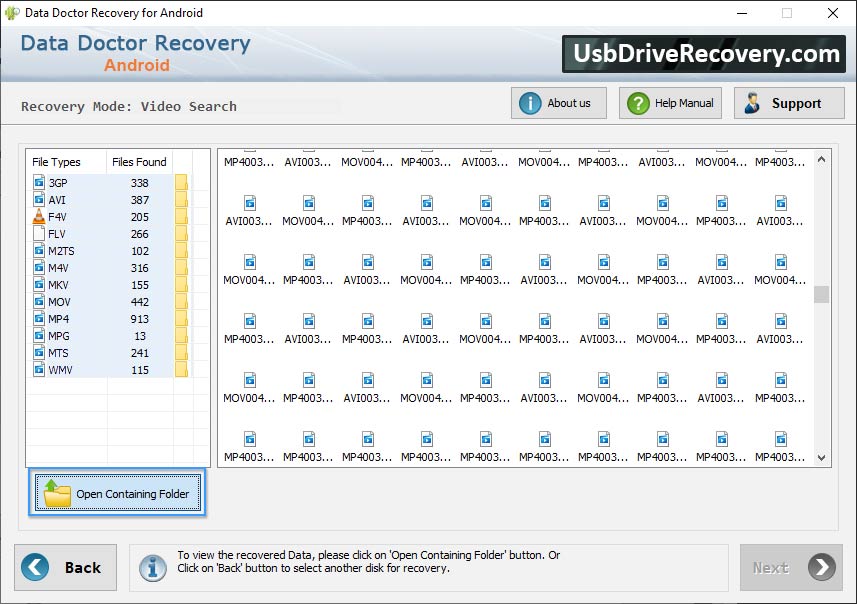Click the 205 files found value
Viewport: 857px width, 604px height.
click(139, 217)
